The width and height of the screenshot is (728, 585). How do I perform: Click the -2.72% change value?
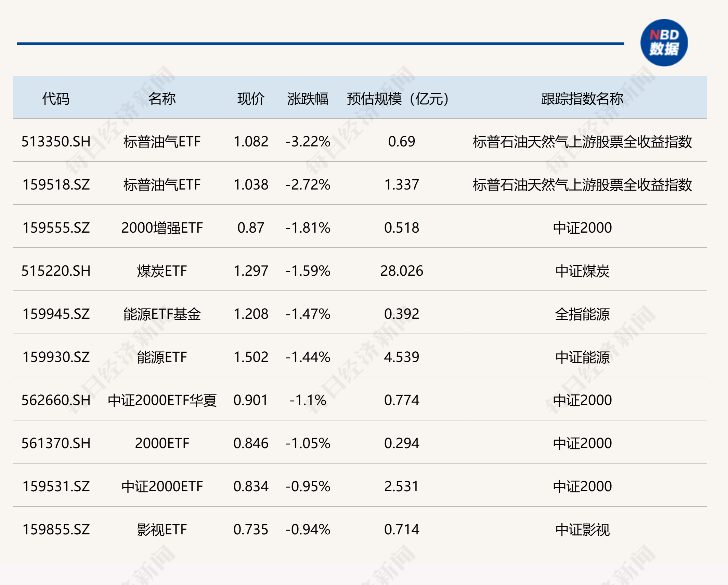(x=308, y=185)
